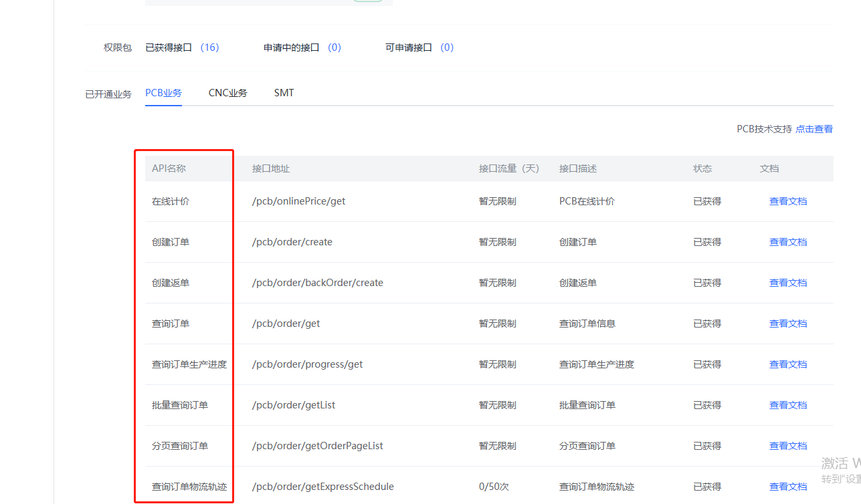861x504 pixels.
Task: Click the /pcb/onlinePrice/get interface address
Action: (x=298, y=201)
